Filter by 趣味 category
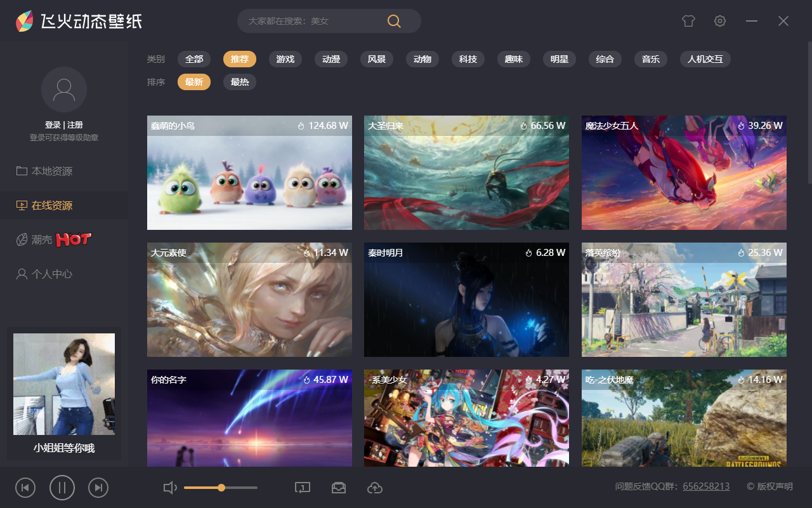The width and height of the screenshot is (812, 508). [x=514, y=59]
